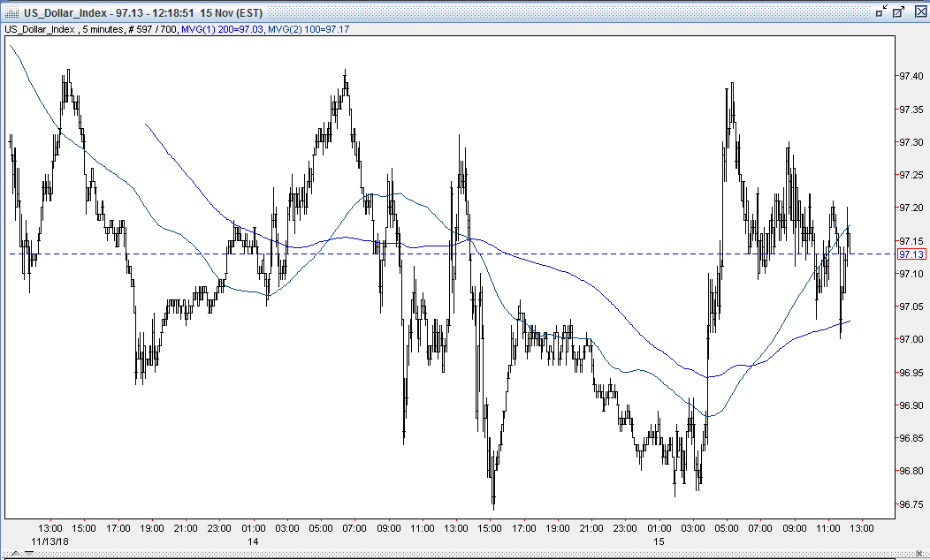
Task: Click the 23:00 label before date 14
Action: click(219, 528)
